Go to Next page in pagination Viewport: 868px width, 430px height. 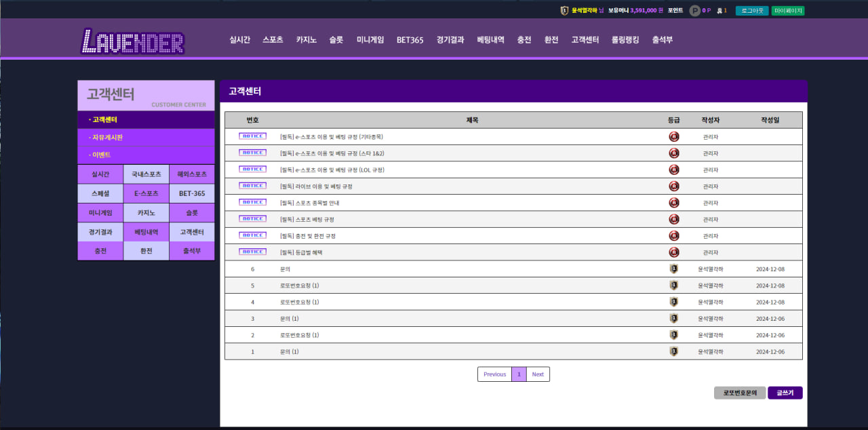tap(538, 374)
